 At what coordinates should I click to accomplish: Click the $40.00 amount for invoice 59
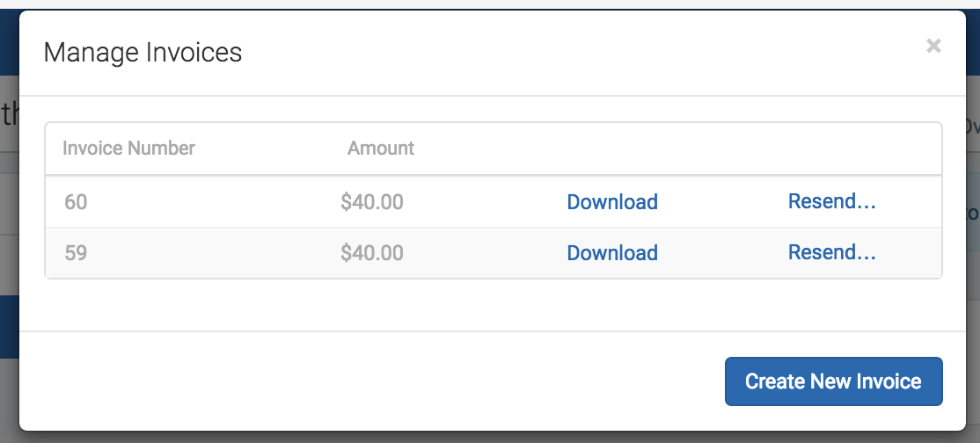(372, 252)
